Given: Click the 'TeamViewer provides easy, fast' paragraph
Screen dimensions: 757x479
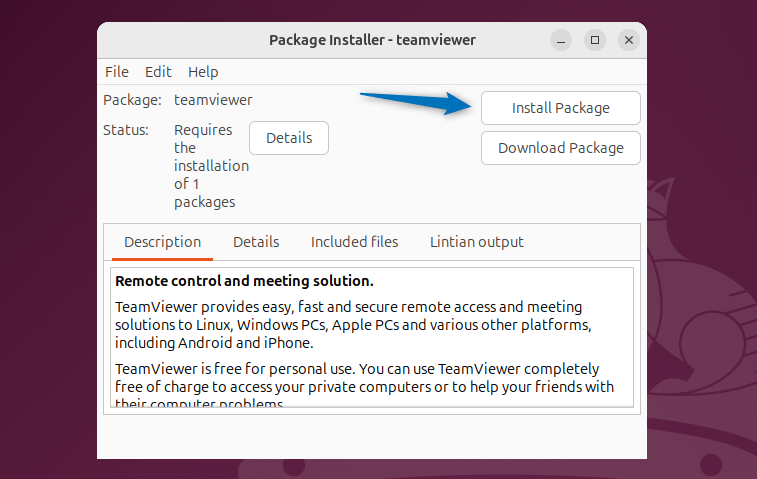Looking at the screenshot, I should tap(353, 325).
